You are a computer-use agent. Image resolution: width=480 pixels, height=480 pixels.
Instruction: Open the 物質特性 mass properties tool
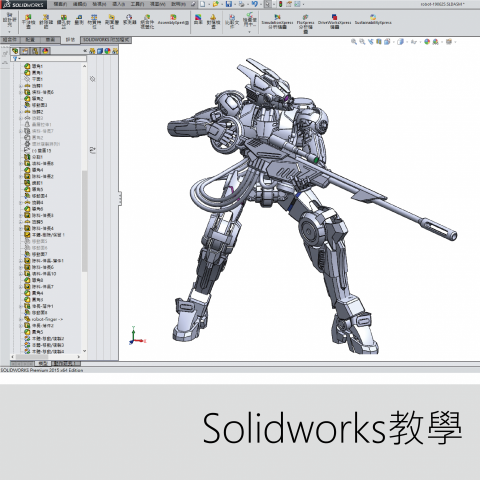(94, 21)
